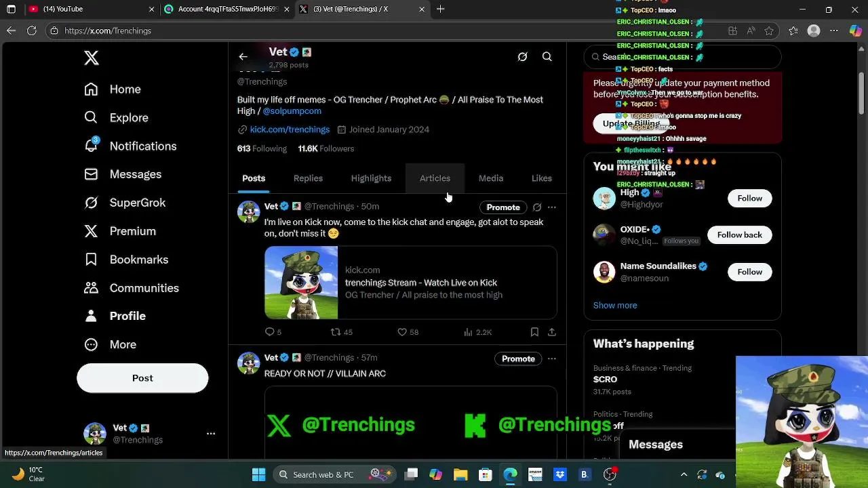Open Explore in X sidebar
The width and height of the screenshot is (868, 488).
[x=116, y=118]
